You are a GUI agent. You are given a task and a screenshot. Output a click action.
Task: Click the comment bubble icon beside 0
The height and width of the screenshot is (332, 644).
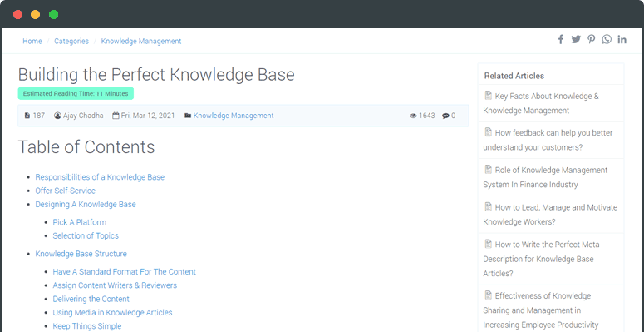(x=445, y=116)
